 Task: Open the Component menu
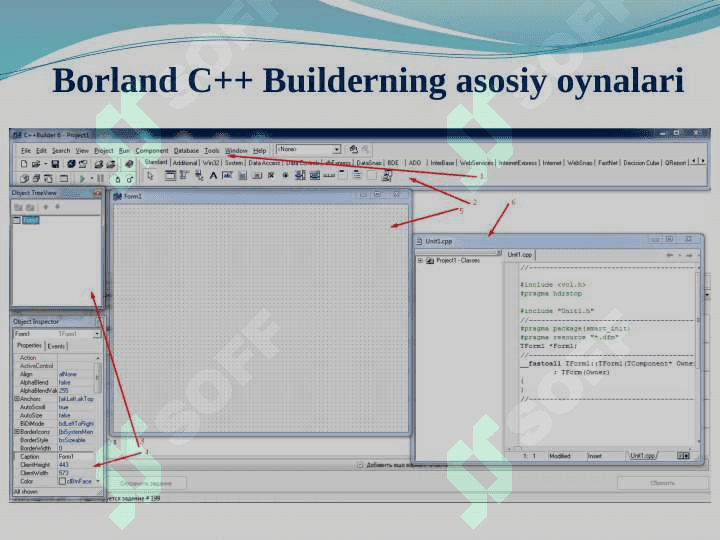pos(152,150)
